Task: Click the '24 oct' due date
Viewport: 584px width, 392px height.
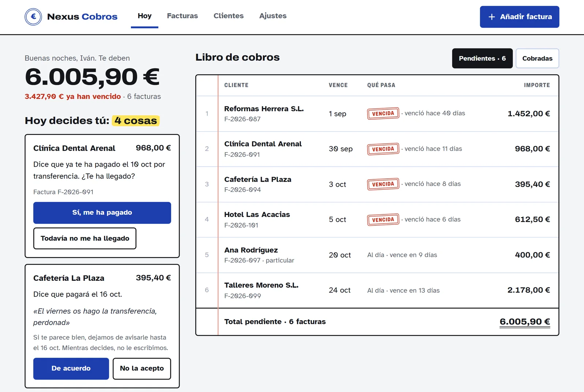Action: [339, 290]
